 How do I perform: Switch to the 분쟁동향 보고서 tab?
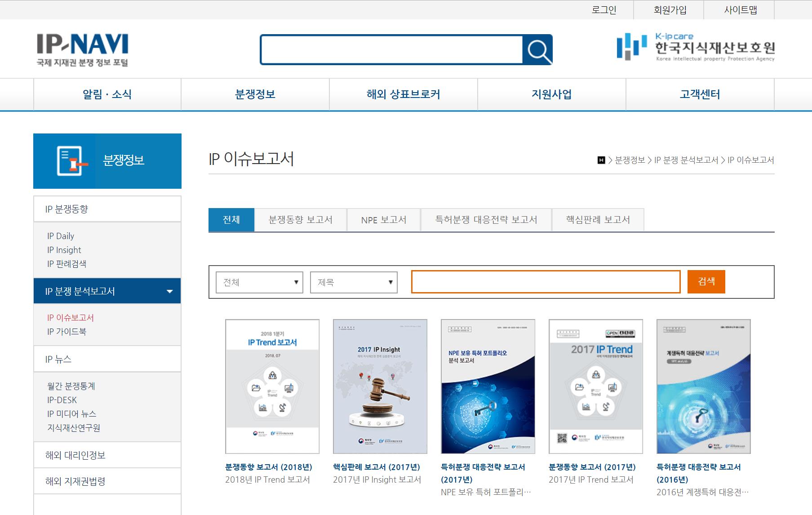click(301, 220)
